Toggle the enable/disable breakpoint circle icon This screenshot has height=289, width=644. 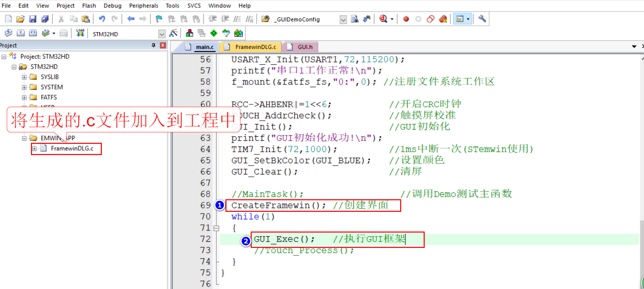[418, 19]
